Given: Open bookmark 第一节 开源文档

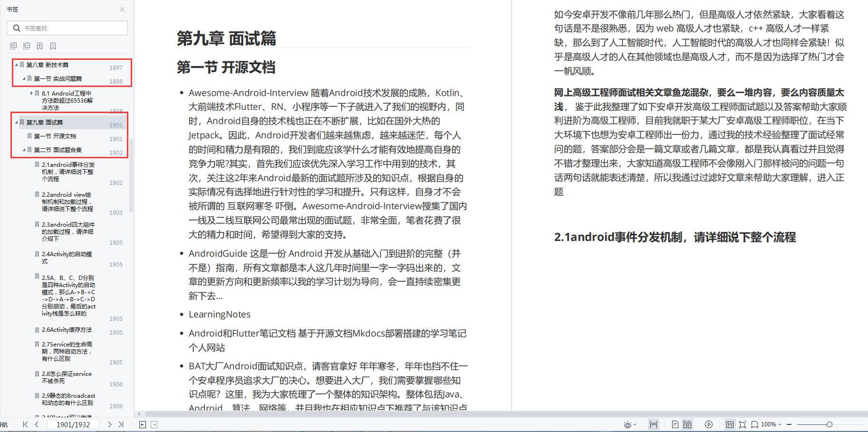Looking at the screenshot, I should point(55,136).
